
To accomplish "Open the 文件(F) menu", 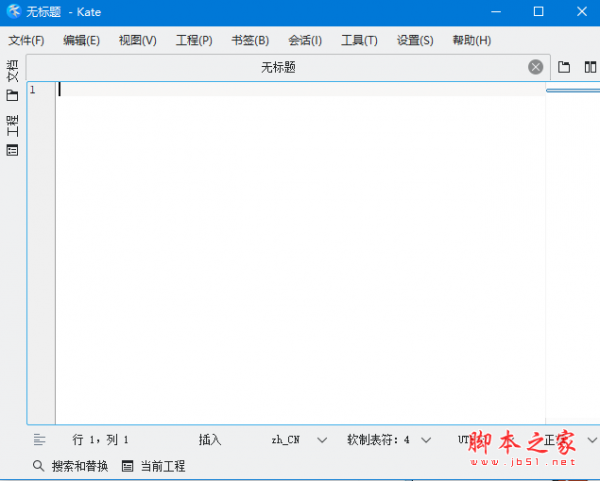I will 26,40.
